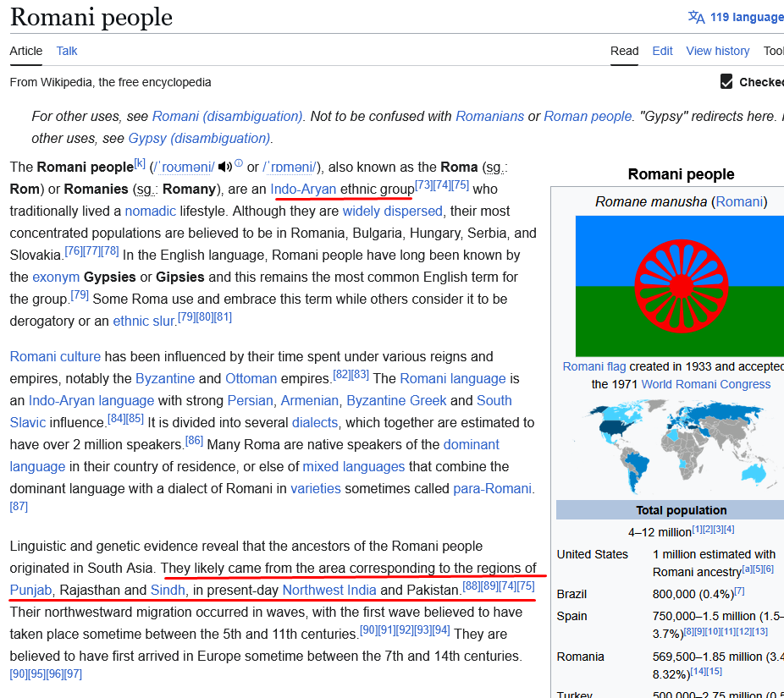Open the widely dispersed link
Image resolution: width=784 pixels, height=698 pixels.
point(393,211)
